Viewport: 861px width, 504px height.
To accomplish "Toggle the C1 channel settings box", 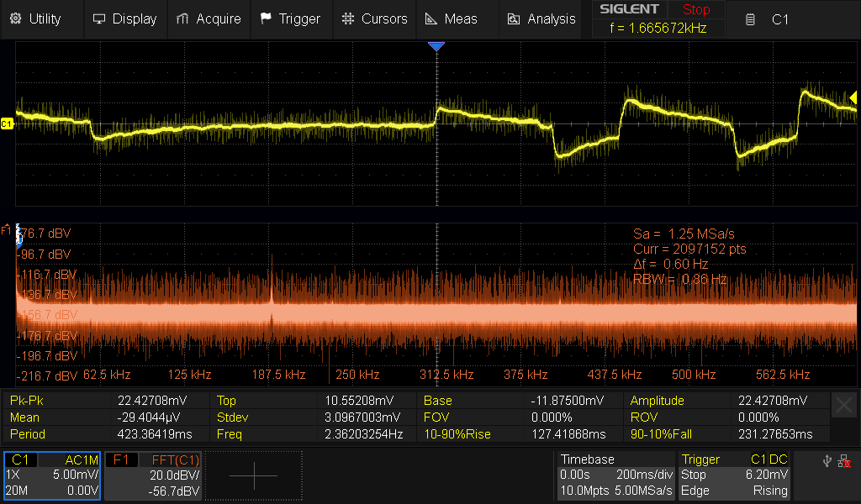I will (52, 475).
